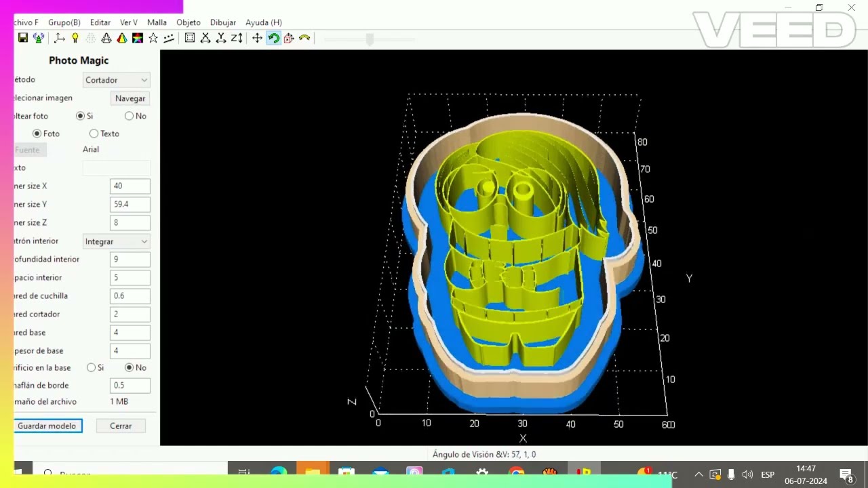
Task: Show hidden system tray icons chevron
Action: 699,474
